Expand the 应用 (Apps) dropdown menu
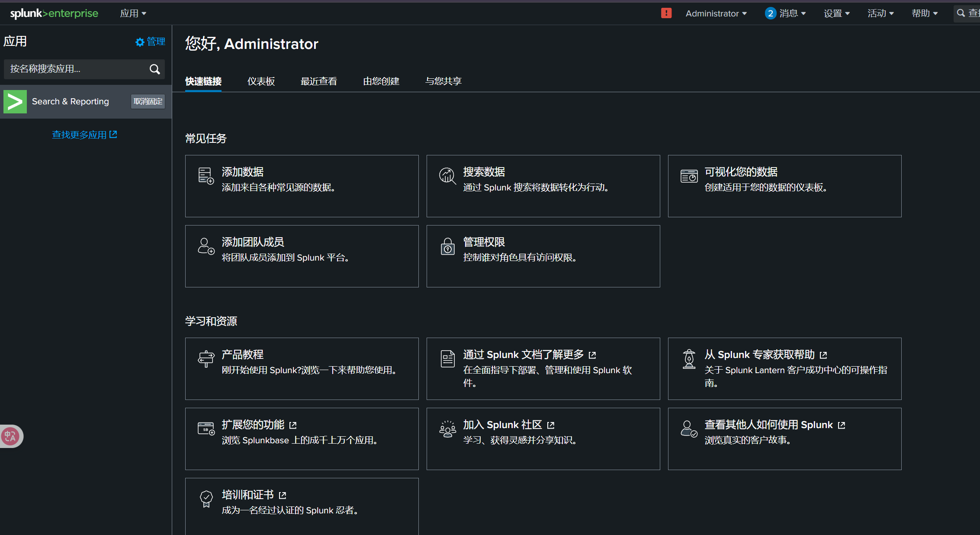The height and width of the screenshot is (535, 980). 133,13
